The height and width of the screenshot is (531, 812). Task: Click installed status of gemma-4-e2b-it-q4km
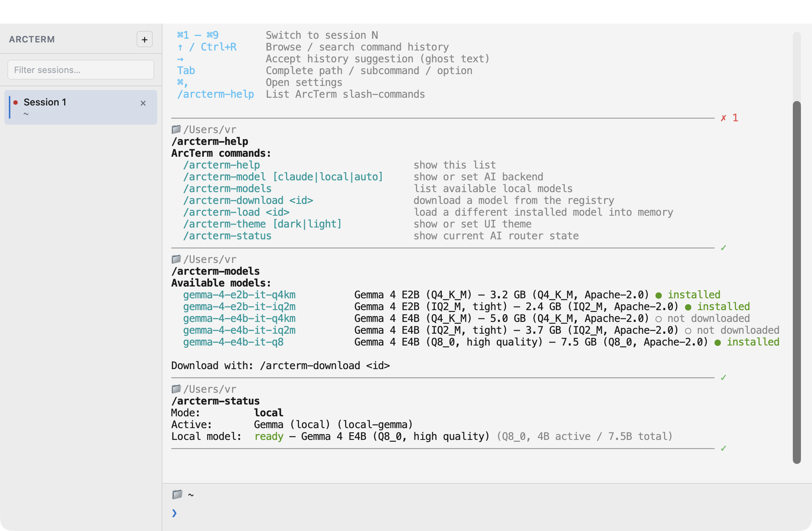(x=688, y=295)
